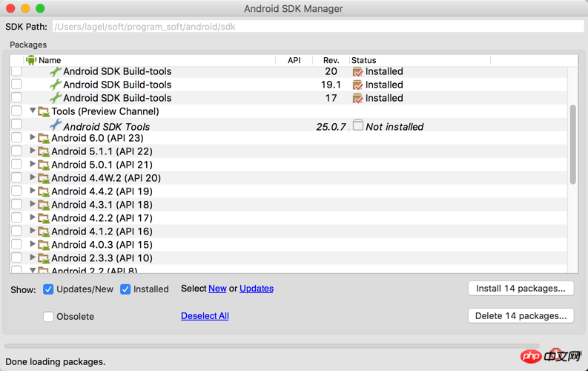Click the Install 14 packages button
This screenshot has width=588, height=371.
tap(521, 289)
